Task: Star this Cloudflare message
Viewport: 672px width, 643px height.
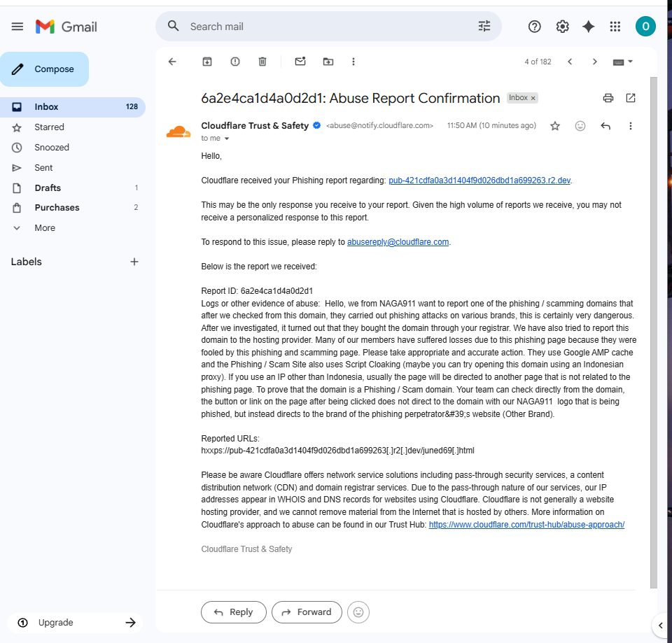Action: pos(555,126)
